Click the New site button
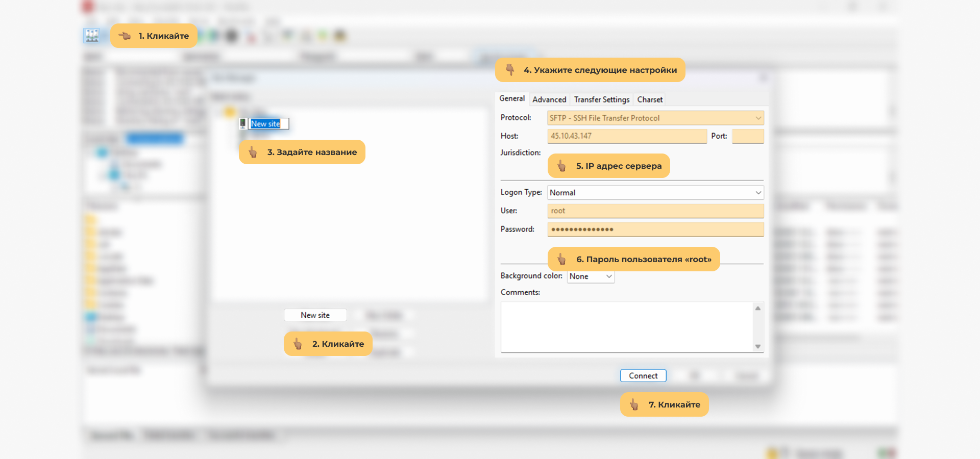The height and width of the screenshot is (459, 980). (315, 315)
